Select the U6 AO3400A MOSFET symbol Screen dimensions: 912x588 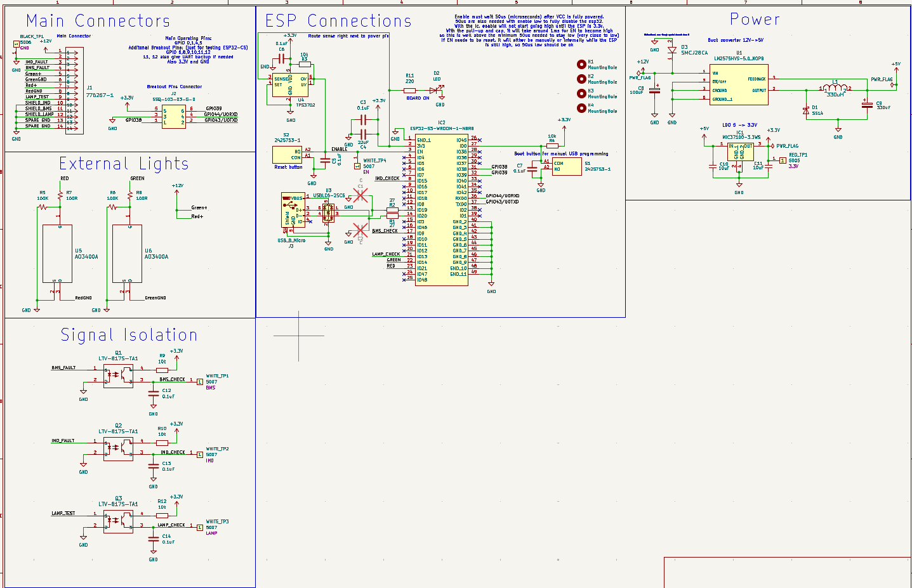(127, 254)
